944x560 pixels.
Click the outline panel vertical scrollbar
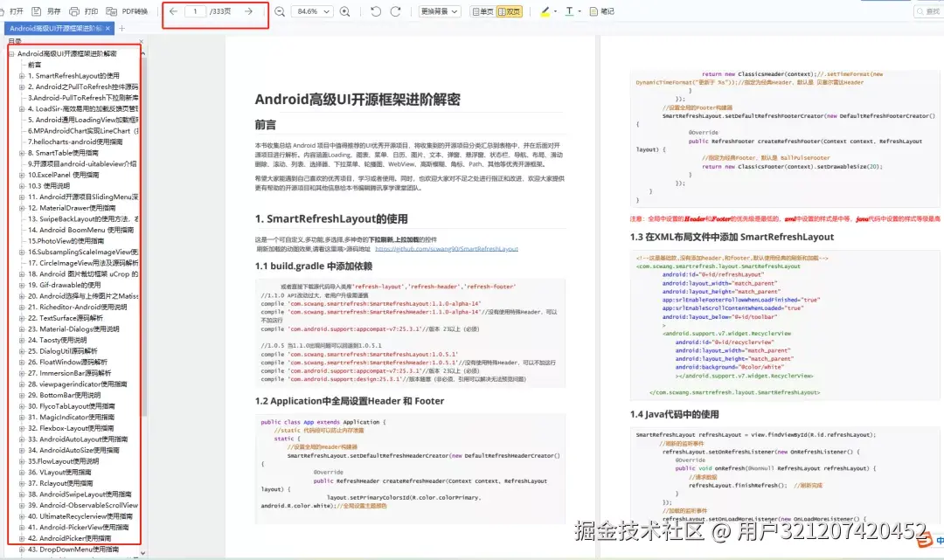143,237
